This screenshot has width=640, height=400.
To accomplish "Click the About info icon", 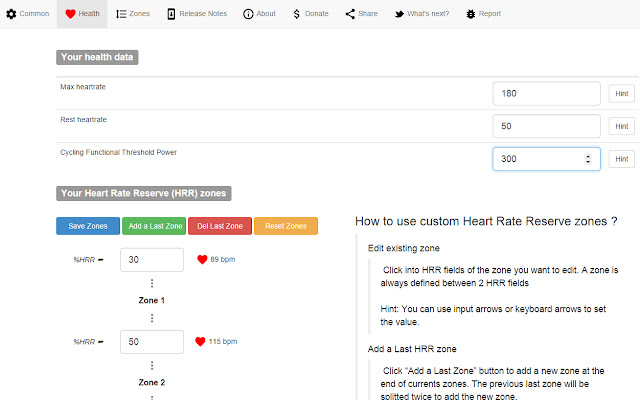I will click(248, 14).
